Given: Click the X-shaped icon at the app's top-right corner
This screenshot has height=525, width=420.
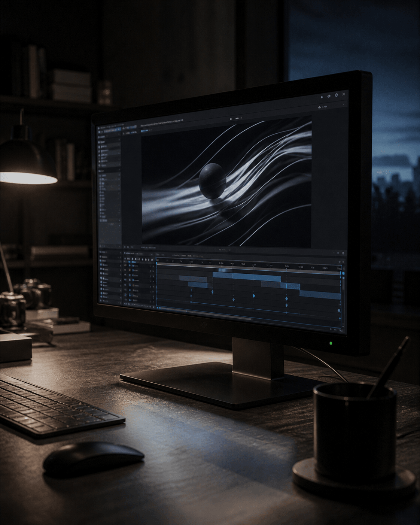Looking at the screenshot, I should click(x=343, y=94).
